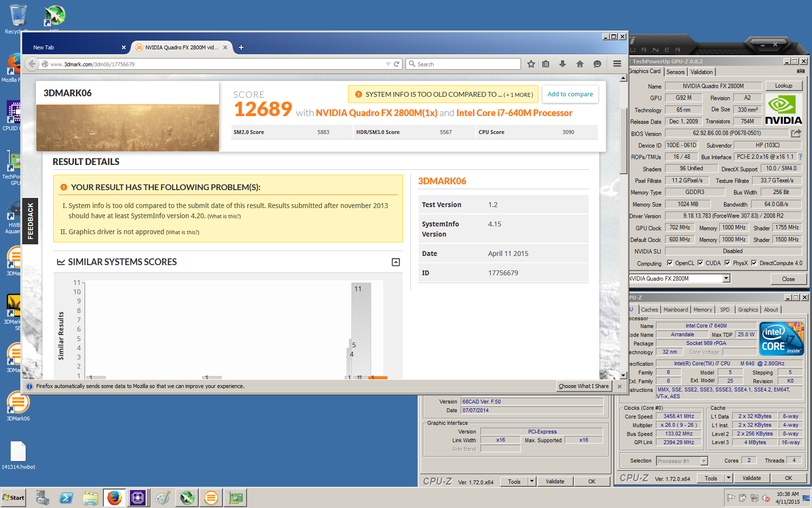Open Windows Start menu
812x508 pixels.
coord(14,497)
